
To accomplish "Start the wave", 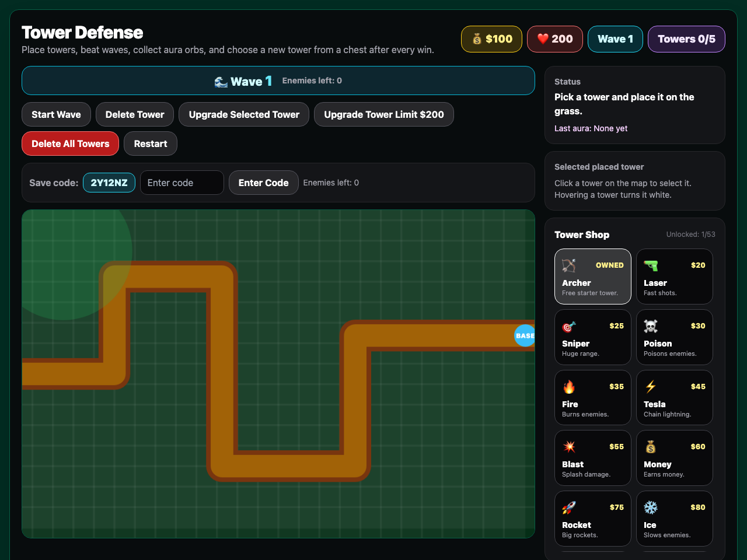I will [56, 114].
